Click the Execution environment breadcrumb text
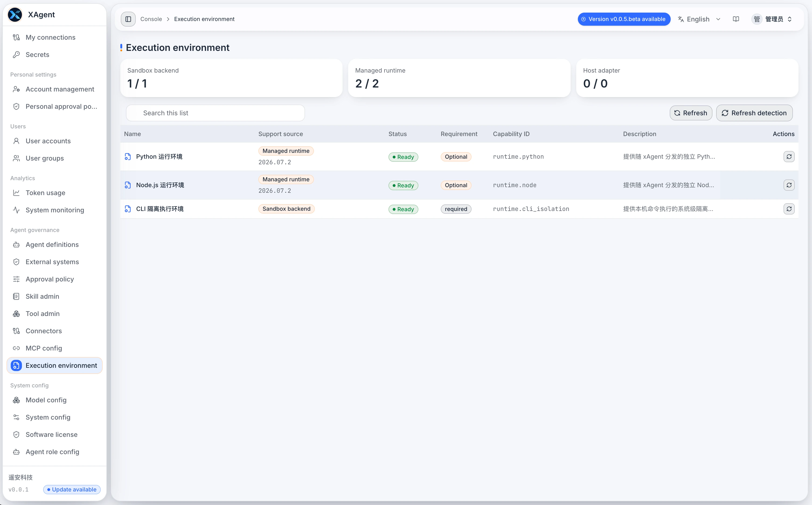The image size is (812, 505). [x=204, y=19]
